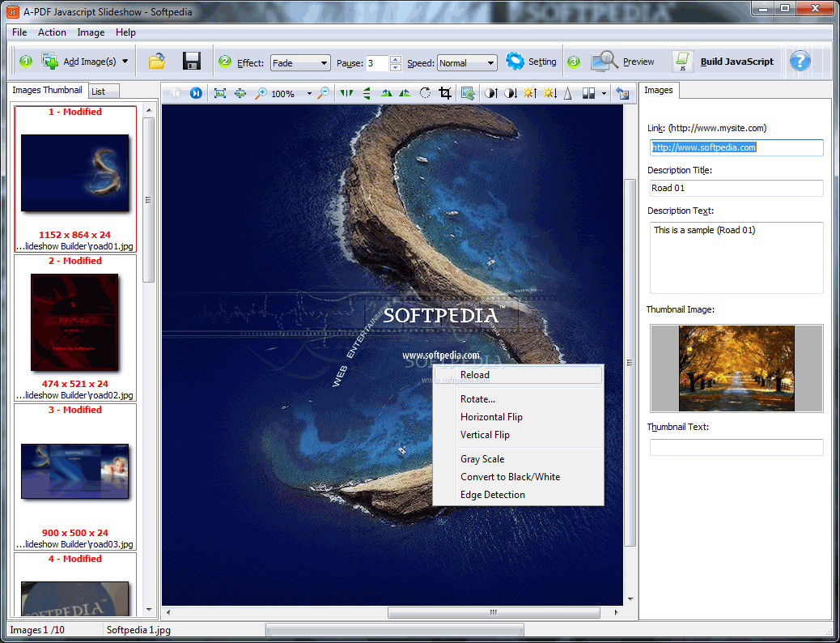Viewport: 840px width, 643px height.
Task: Click the resize image toolbar icon
Action: [x=468, y=93]
